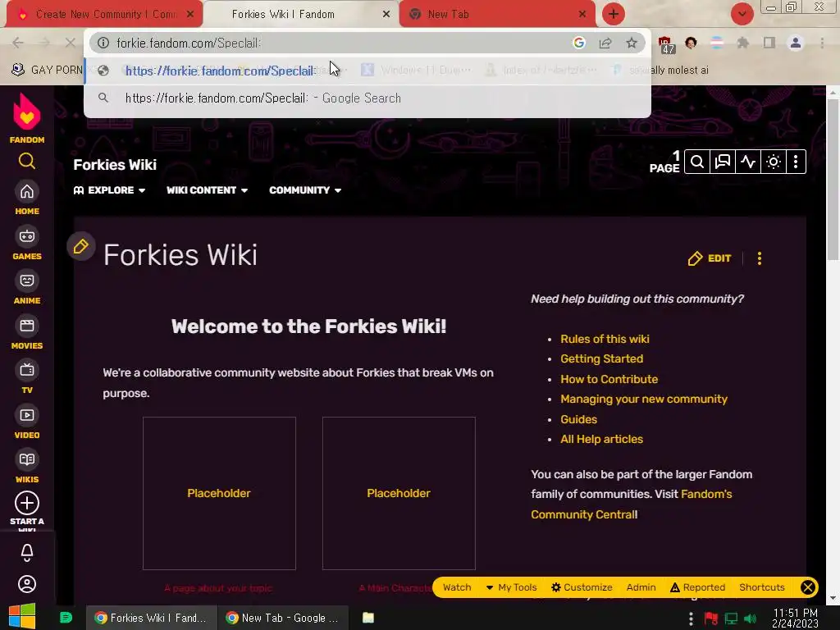Open the Wikis section in sidebar
Viewport: 840px width, 630px height.
tap(27, 467)
